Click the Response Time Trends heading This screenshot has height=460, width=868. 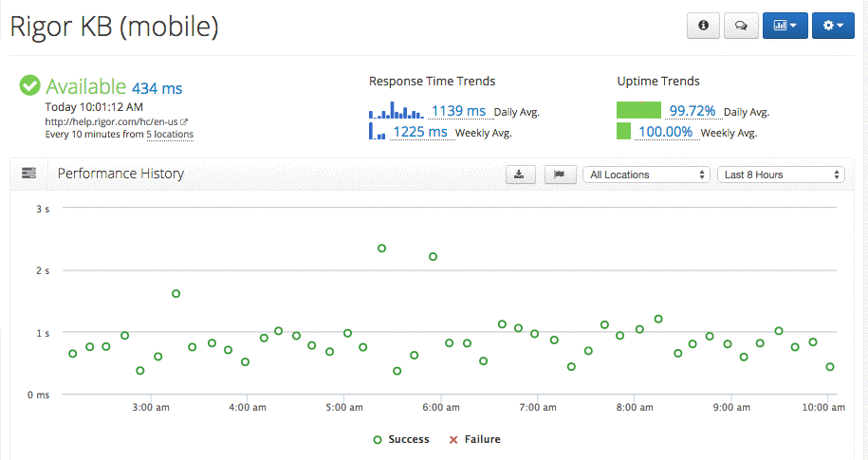pyautogui.click(x=432, y=82)
